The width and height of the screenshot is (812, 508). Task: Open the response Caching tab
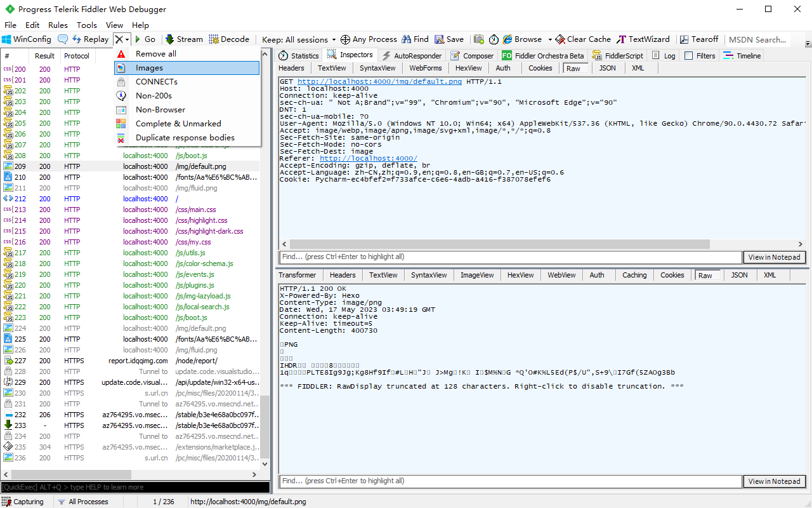point(634,275)
